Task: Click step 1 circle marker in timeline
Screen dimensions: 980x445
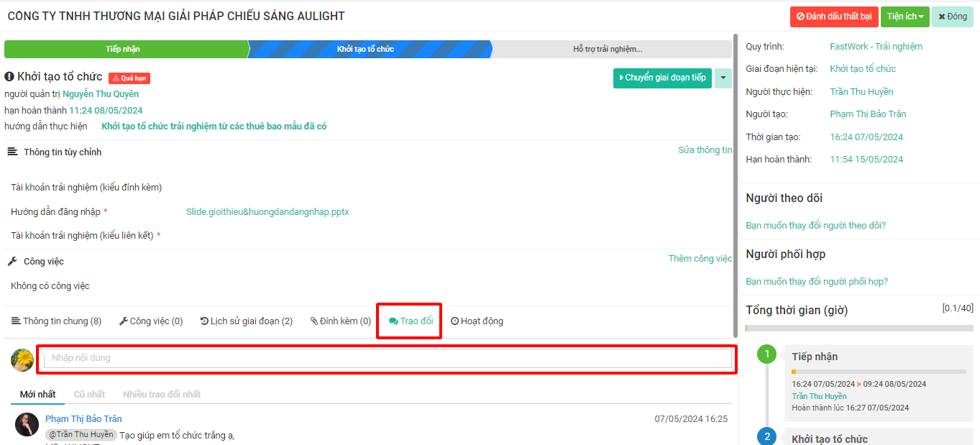Action: [767, 354]
